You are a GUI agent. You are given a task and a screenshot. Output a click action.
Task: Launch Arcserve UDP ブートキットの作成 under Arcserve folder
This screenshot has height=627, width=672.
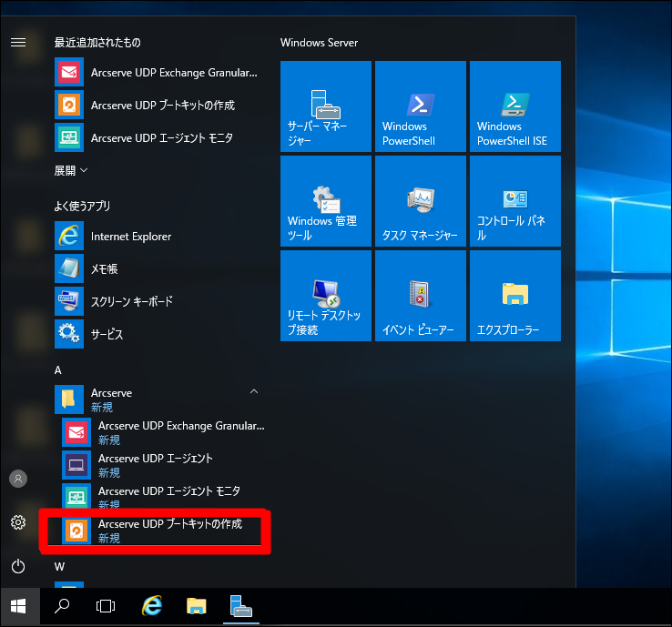coord(163,531)
